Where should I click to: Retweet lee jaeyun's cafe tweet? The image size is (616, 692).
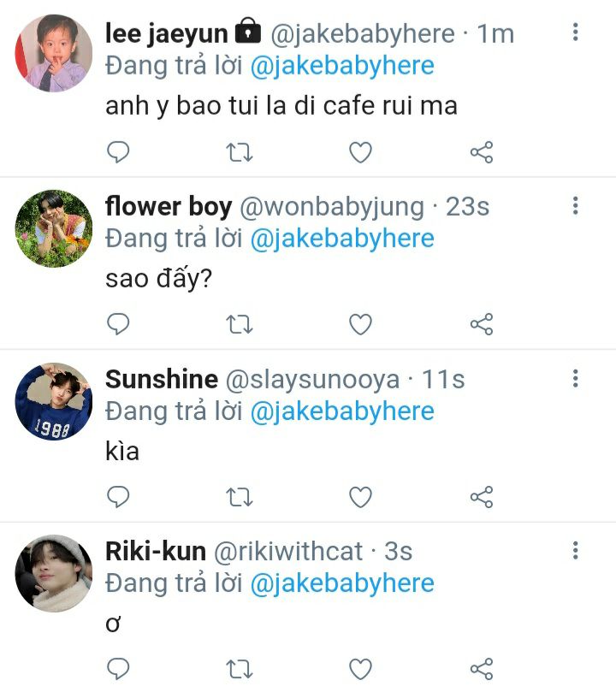coord(240,153)
